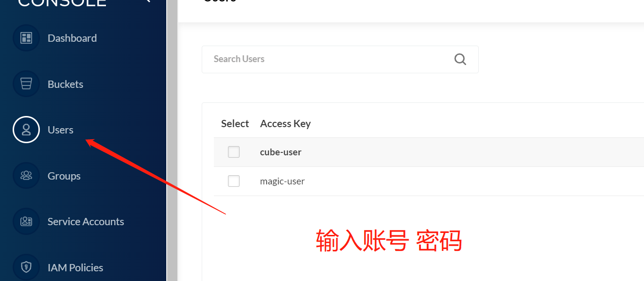
Task: Open the cube-user access key entry
Action: (x=281, y=152)
